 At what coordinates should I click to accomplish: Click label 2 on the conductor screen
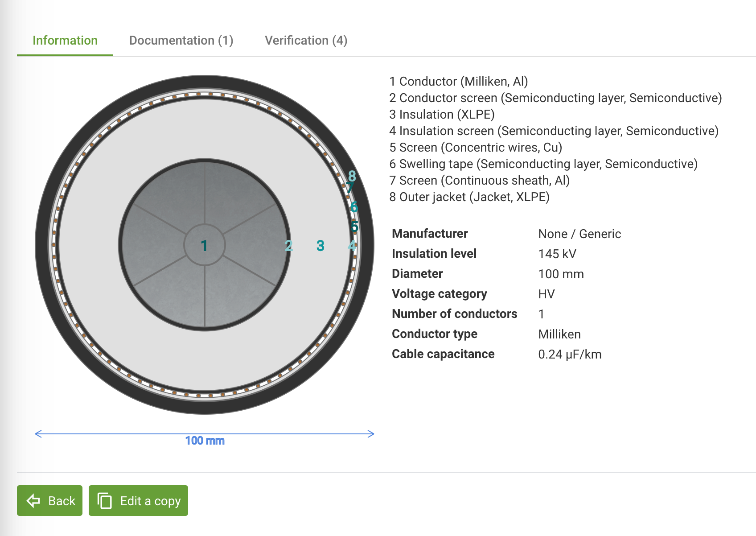[x=289, y=246]
